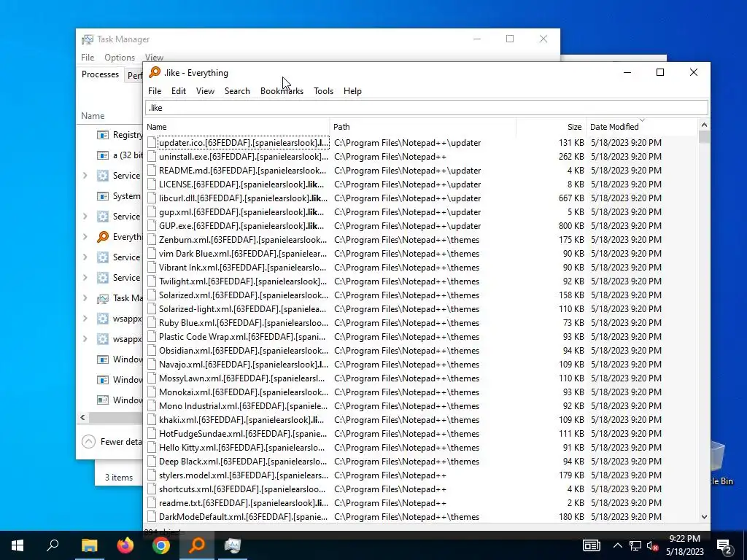This screenshot has height=560, width=747.
Task: Open taskbar search magnifier
Action: point(53,545)
